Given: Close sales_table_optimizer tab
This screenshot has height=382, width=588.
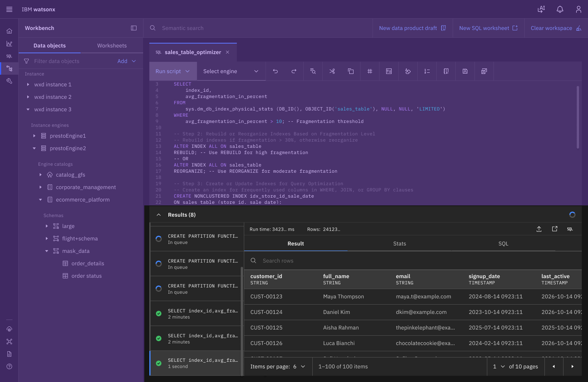Looking at the screenshot, I should click(x=227, y=52).
